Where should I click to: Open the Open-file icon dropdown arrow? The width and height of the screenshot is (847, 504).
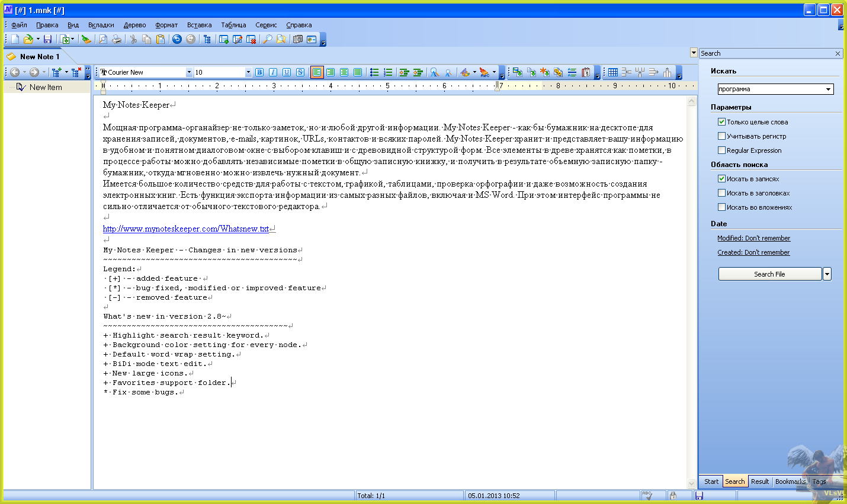pyautogui.click(x=38, y=39)
